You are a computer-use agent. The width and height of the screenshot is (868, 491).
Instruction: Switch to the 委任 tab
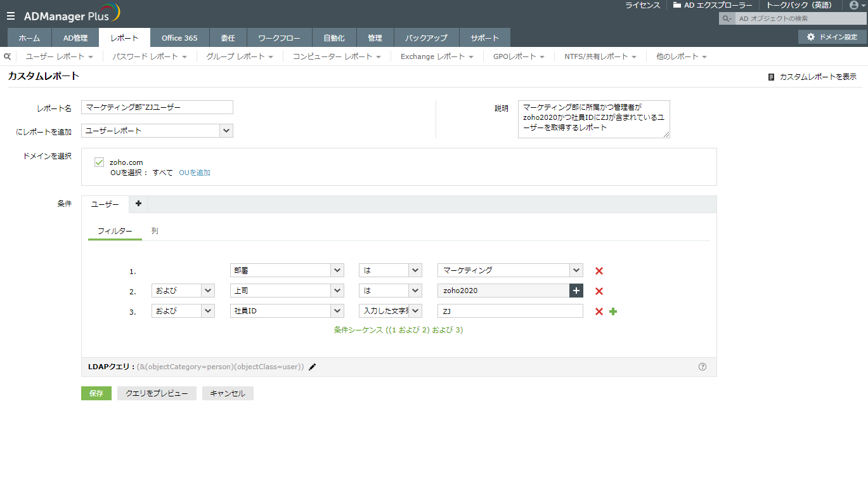[228, 37]
